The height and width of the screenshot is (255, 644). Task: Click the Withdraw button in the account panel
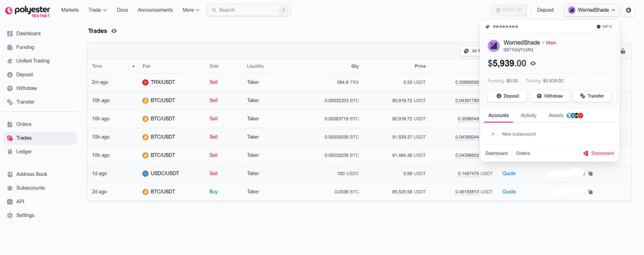(550, 96)
